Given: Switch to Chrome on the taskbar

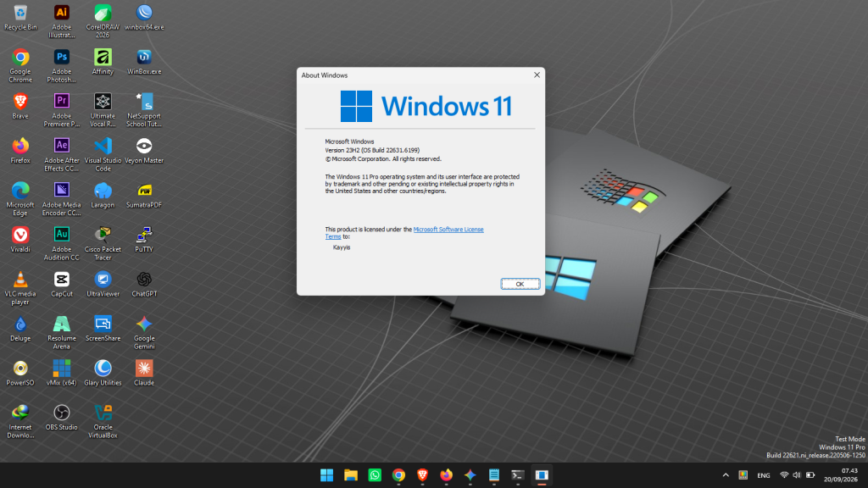Looking at the screenshot, I should (x=398, y=475).
